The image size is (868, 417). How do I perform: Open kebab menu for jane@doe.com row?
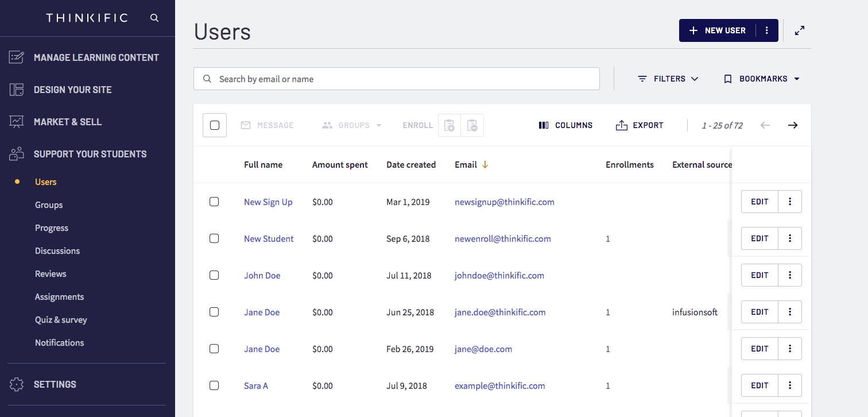click(x=790, y=349)
